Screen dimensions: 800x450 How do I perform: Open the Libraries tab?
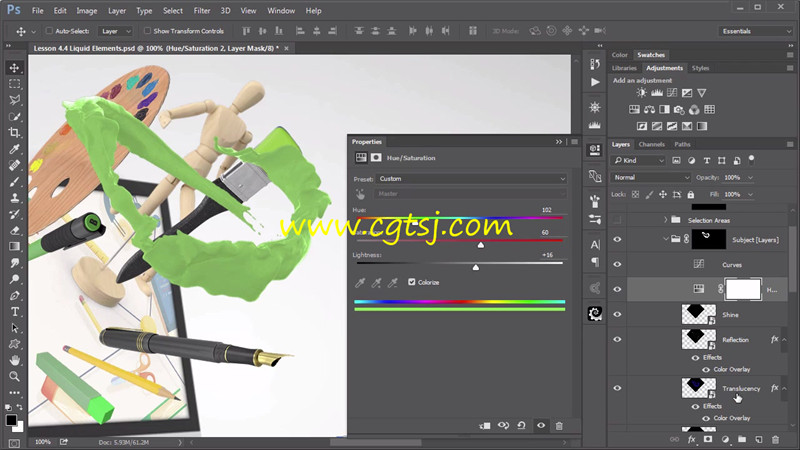[624, 68]
